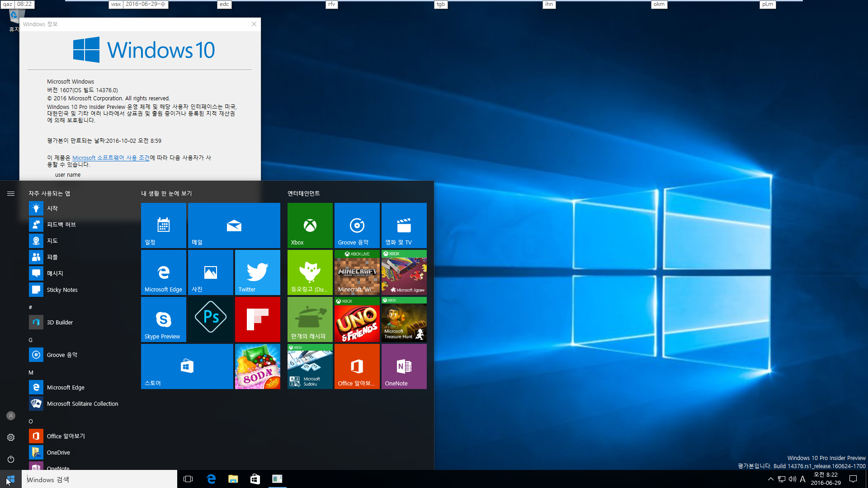Open File Explorer from the taskbar
This screenshot has width=868, height=488.
[x=233, y=479]
